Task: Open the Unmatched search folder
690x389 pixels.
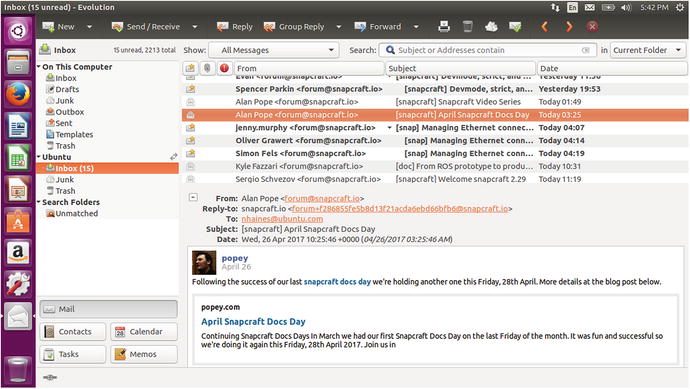Action: (x=72, y=213)
